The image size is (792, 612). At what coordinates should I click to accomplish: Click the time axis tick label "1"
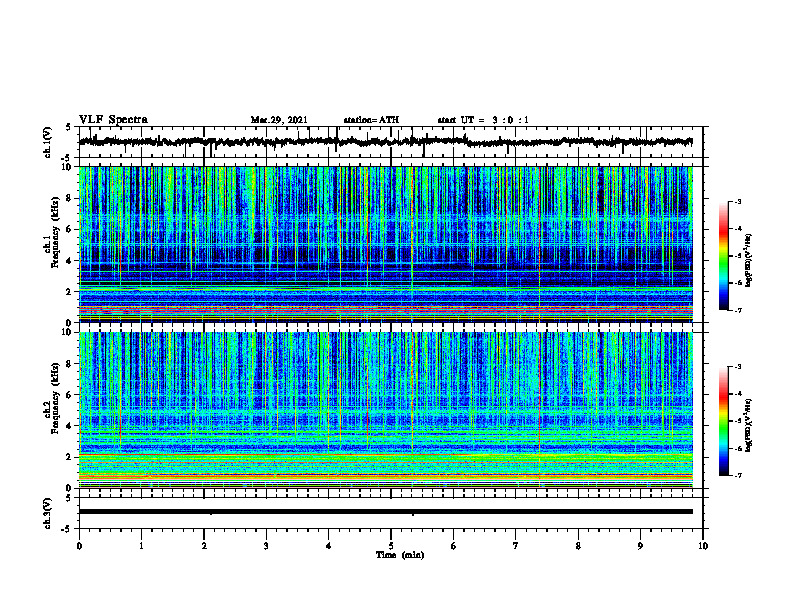click(x=141, y=546)
